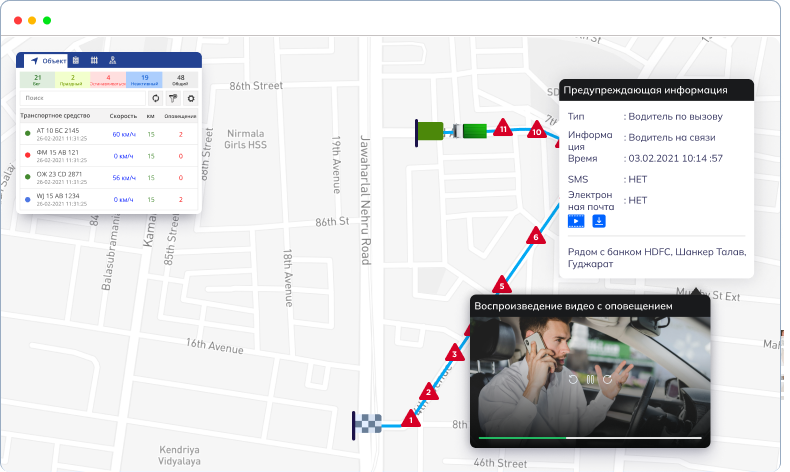The image size is (790, 472).
Task: Select alert marker 2 on route
Action: (x=429, y=391)
